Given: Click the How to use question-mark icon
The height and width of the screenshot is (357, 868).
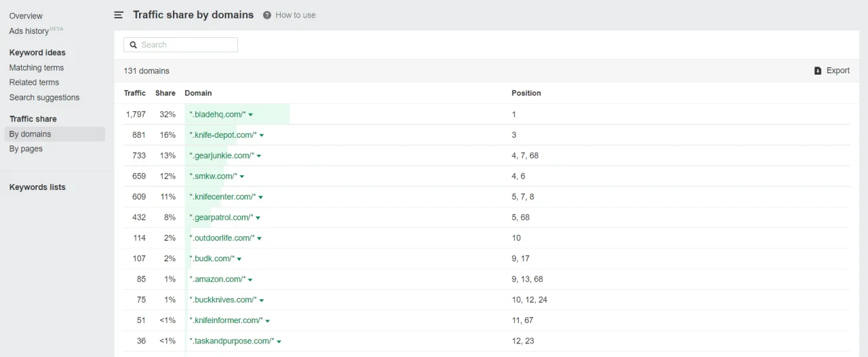Looking at the screenshot, I should coord(267,15).
